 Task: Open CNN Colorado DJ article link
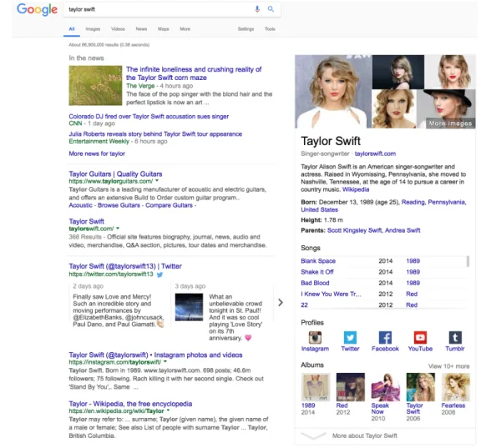coord(149,117)
